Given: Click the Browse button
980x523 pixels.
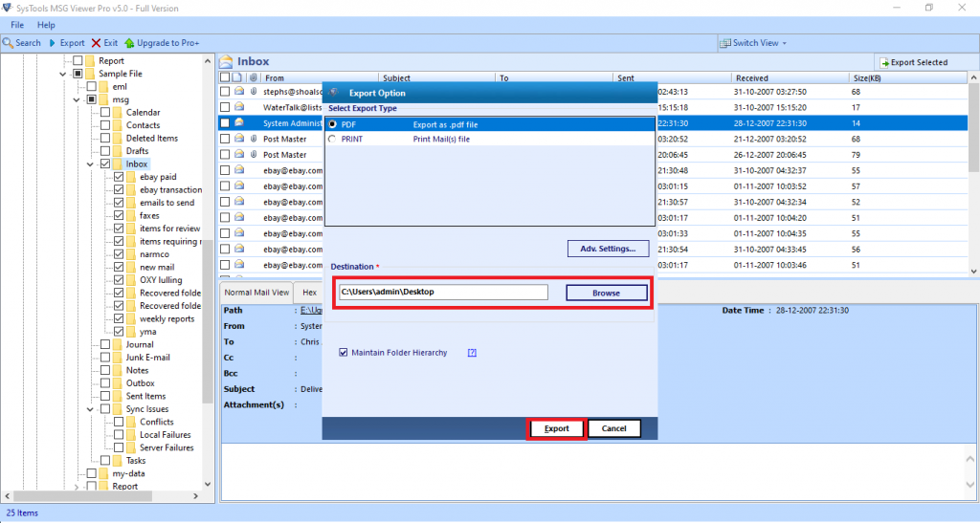Looking at the screenshot, I should point(606,293).
